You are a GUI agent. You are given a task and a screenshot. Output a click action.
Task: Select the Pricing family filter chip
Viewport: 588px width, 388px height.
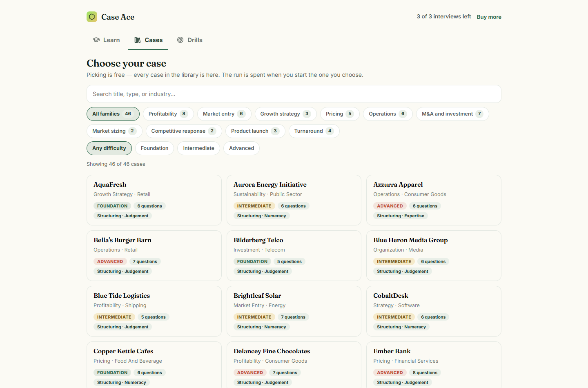[340, 114]
